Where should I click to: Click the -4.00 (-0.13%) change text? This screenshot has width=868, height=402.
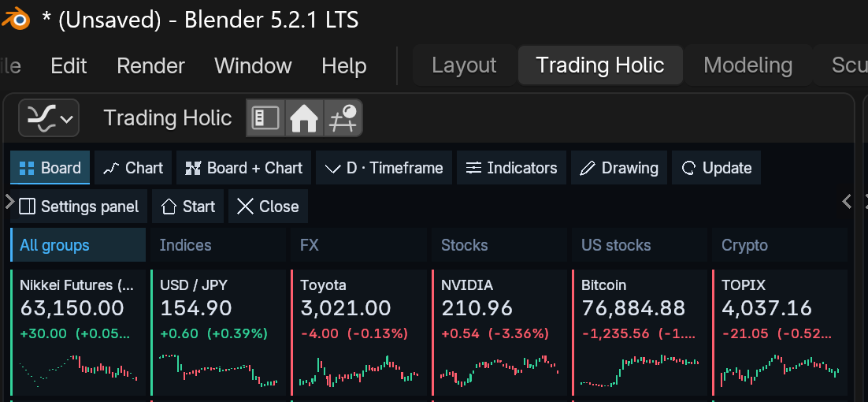354,334
